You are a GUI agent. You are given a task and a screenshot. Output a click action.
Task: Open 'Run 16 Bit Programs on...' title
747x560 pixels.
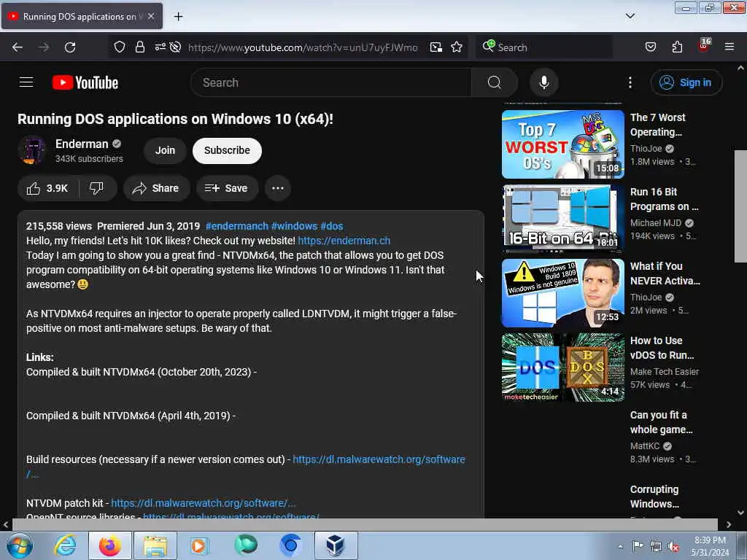(664, 199)
